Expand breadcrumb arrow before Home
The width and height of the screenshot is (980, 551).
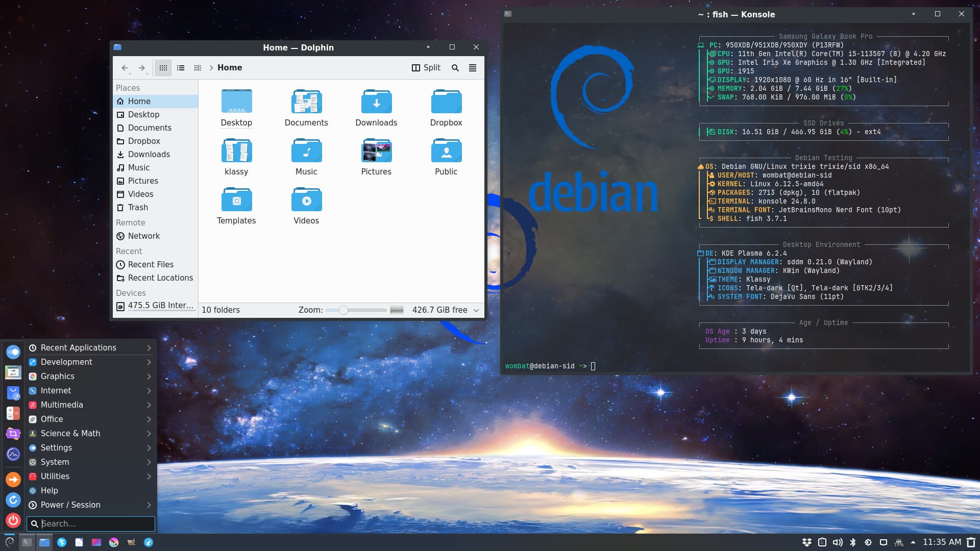211,68
